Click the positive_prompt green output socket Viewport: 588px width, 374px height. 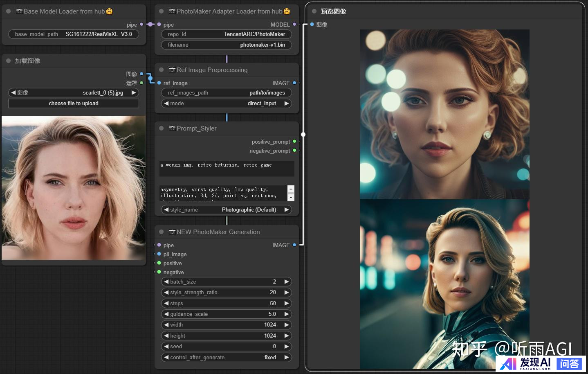pos(294,142)
